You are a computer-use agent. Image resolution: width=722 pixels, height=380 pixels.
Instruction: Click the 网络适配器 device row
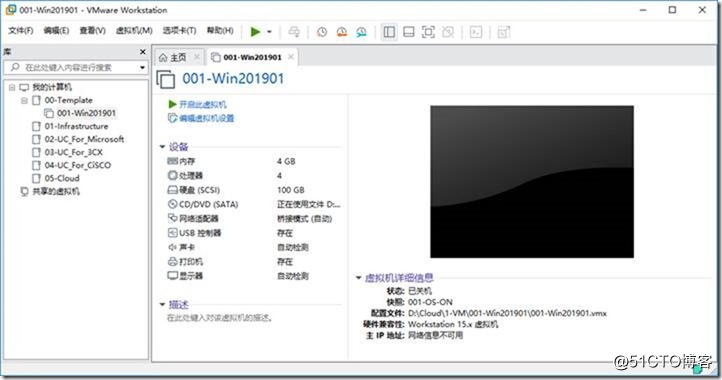(254, 218)
